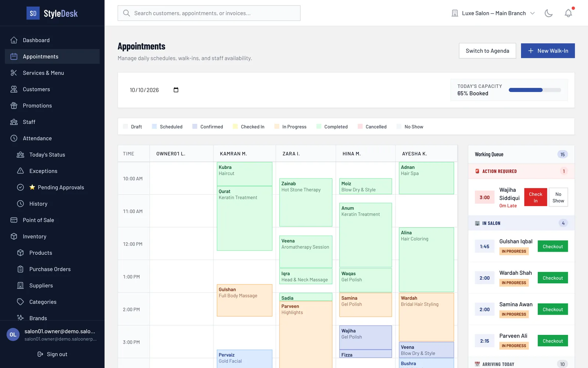Screen dimensions: 588x368
Task: Click the date field 10/10/2026
Action: point(154,90)
